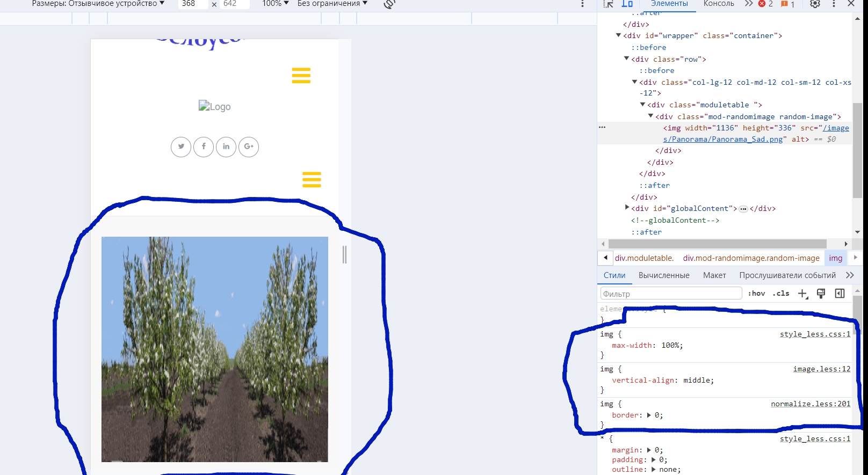Image resolution: width=868 pixels, height=475 pixels.
Task: Click the Фильтр styles filter field
Action: point(670,294)
